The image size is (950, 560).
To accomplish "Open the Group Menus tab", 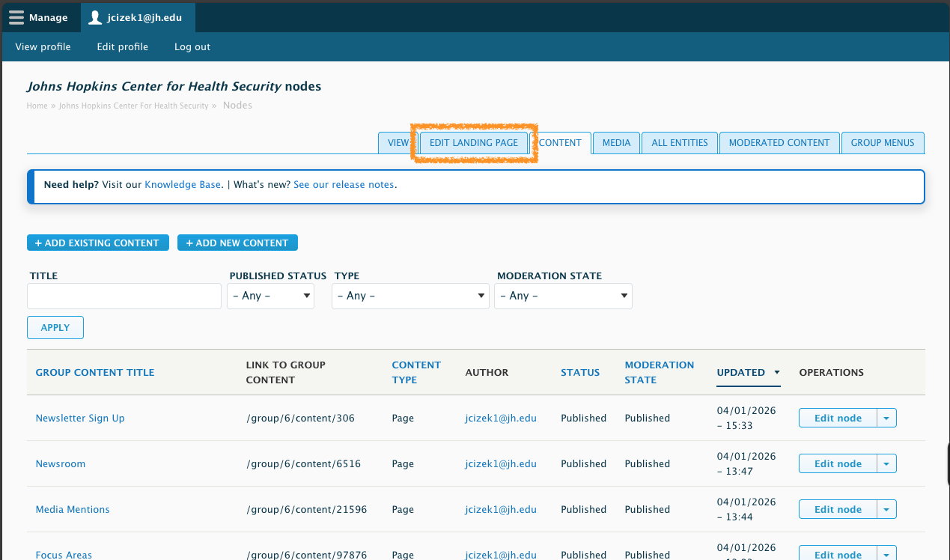I will (883, 142).
